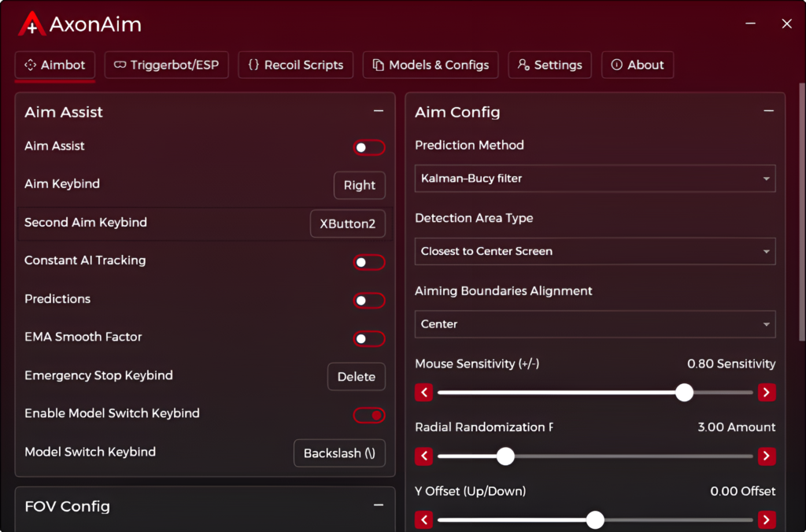
Task: Collapse the Aim Config panel
Action: [768, 111]
